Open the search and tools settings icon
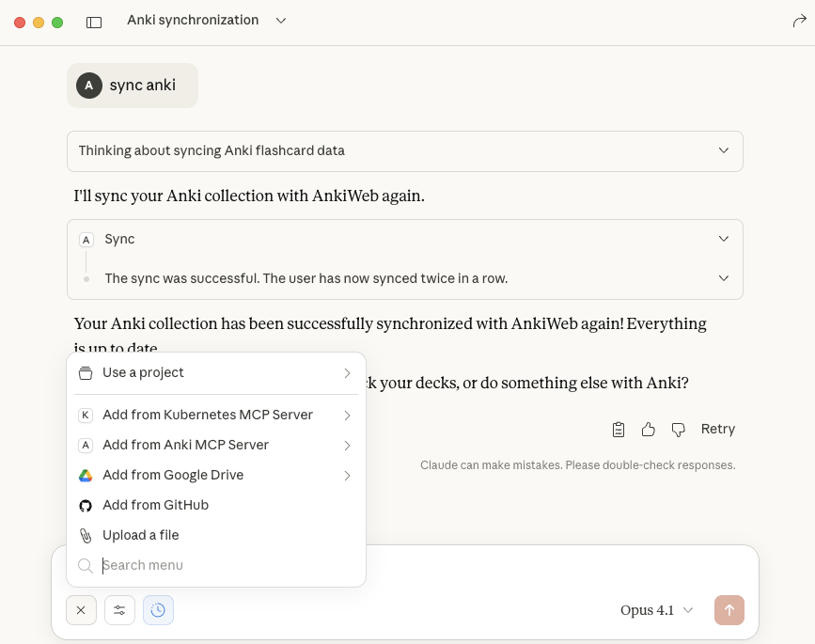The image size is (815, 644). [119, 610]
